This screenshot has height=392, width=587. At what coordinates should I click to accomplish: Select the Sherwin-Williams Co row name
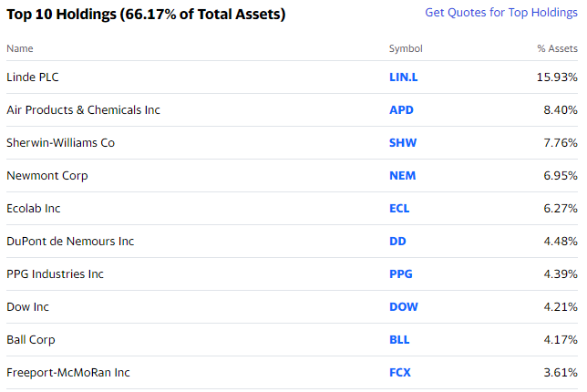click(61, 142)
